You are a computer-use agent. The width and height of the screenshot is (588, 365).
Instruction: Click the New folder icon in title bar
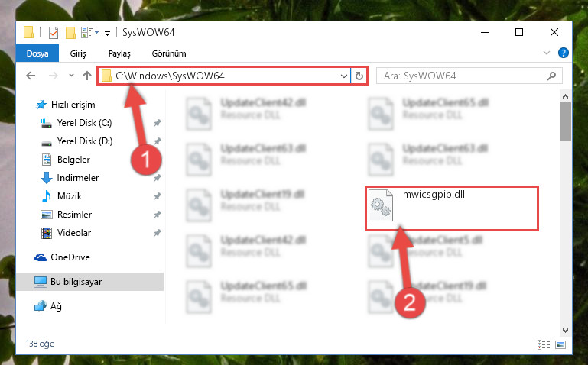pyautogui.click(x=70, y=33)
